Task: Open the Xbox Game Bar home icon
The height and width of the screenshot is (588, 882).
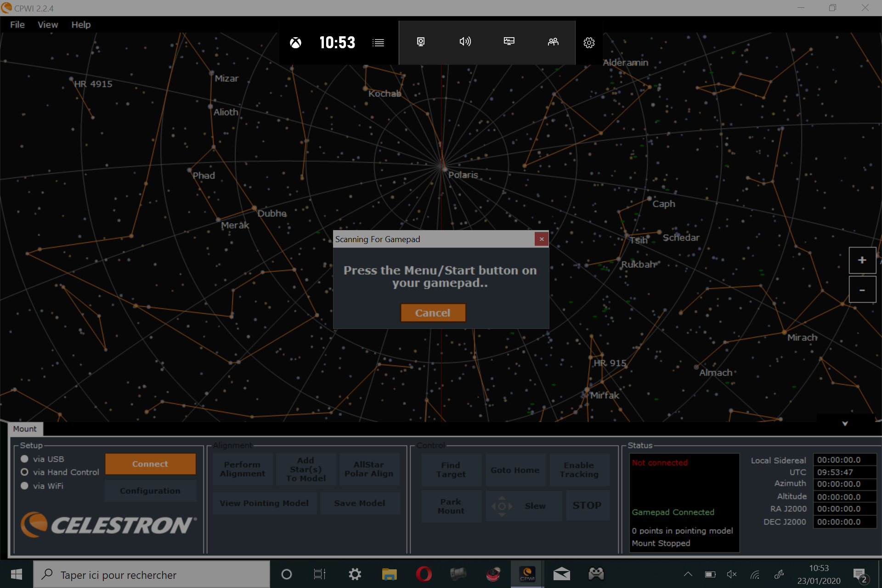Action: (x=295, y=43)
